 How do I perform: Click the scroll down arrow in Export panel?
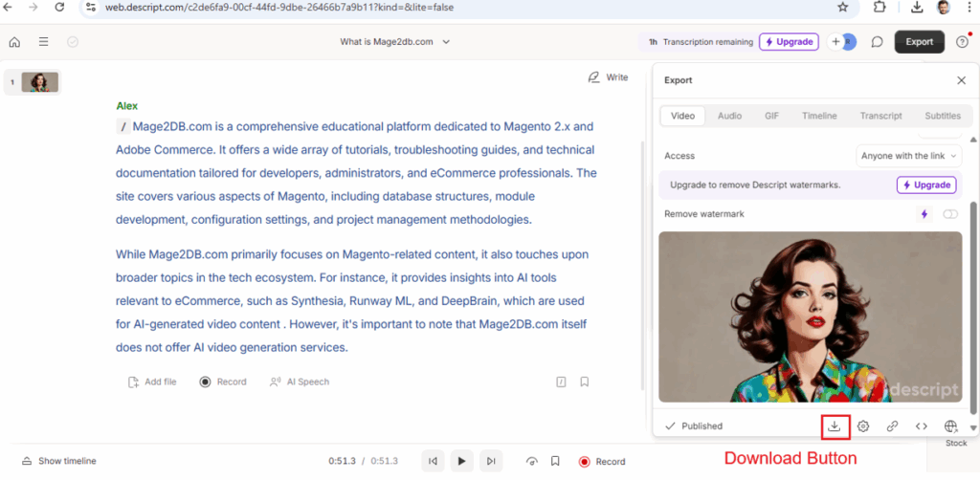click(x=973, y=427)
